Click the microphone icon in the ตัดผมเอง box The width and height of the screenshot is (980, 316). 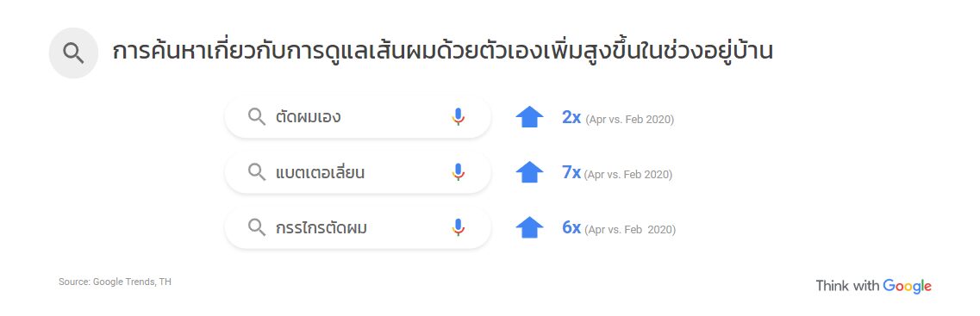coord(459,117)
